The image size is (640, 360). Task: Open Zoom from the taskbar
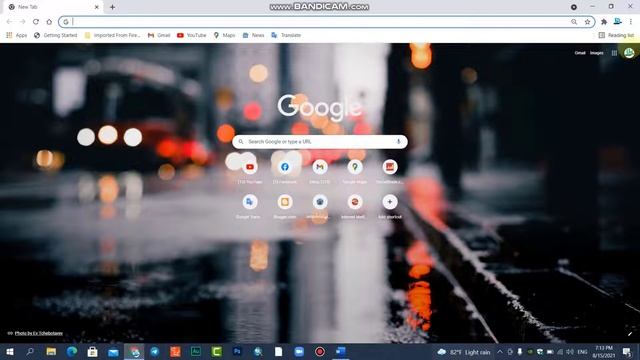pyautogui.click(x=299, y=351)
